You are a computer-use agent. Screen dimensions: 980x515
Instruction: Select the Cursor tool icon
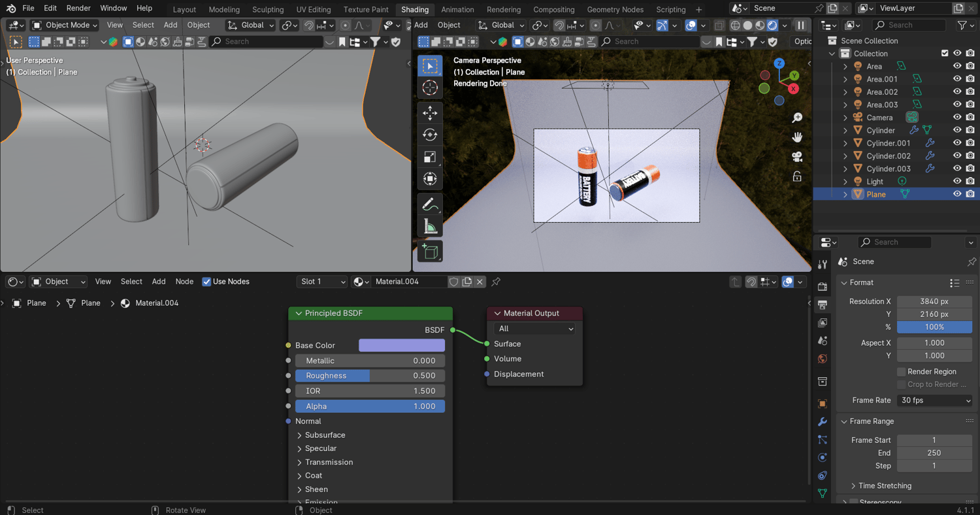pyautogui.click(x=430, y=88)
